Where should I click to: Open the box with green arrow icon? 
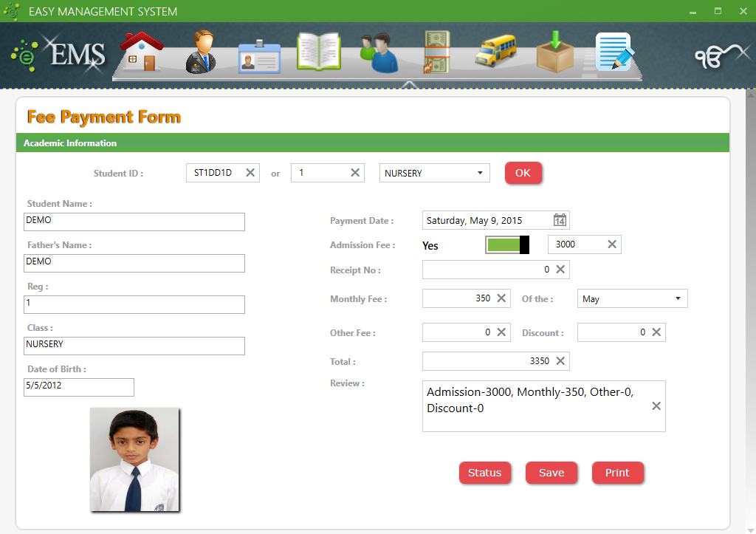554,53
